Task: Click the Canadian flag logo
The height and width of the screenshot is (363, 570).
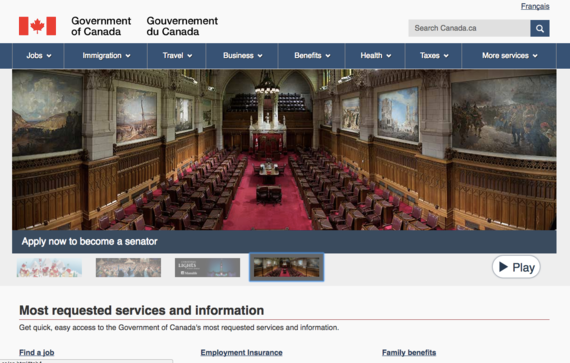Action: (x=37, y=26)
